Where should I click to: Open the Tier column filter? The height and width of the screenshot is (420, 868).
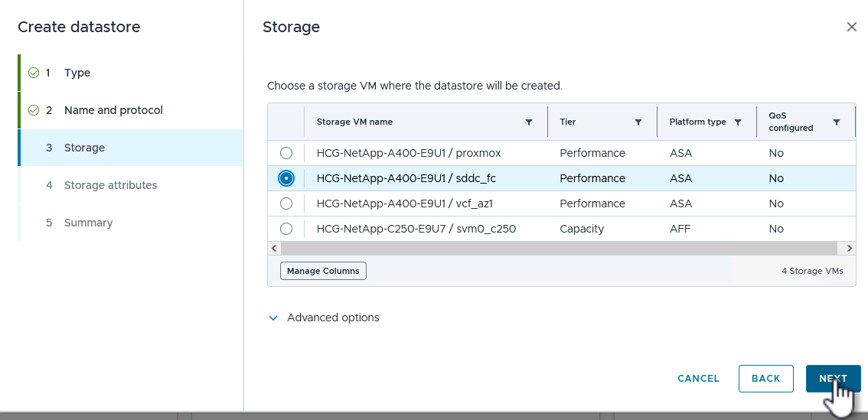[638, 122]
